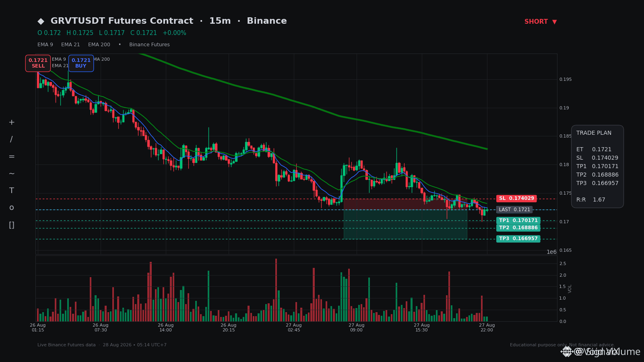Click the Binance Futures source label
644x362 pixels.
(x=149, y=45)
